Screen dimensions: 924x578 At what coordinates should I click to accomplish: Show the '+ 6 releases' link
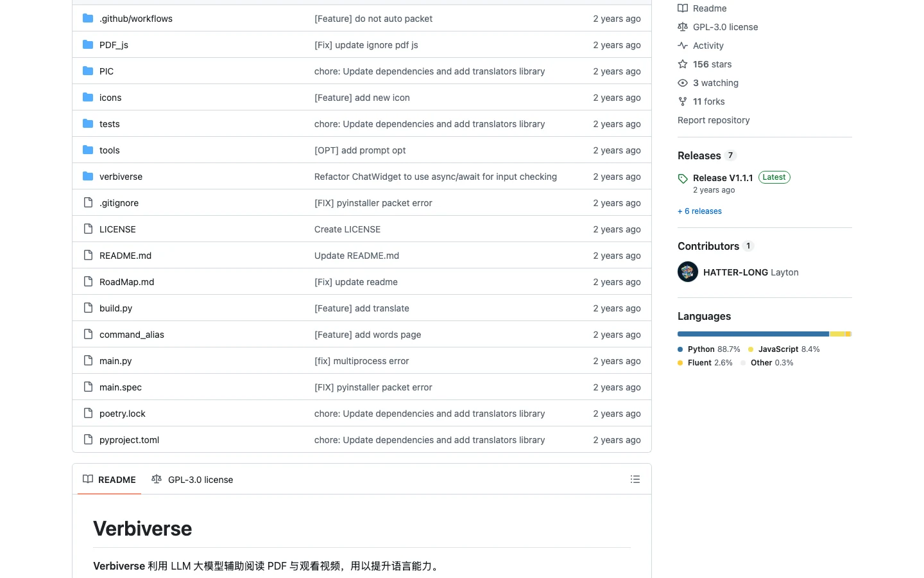699,211
